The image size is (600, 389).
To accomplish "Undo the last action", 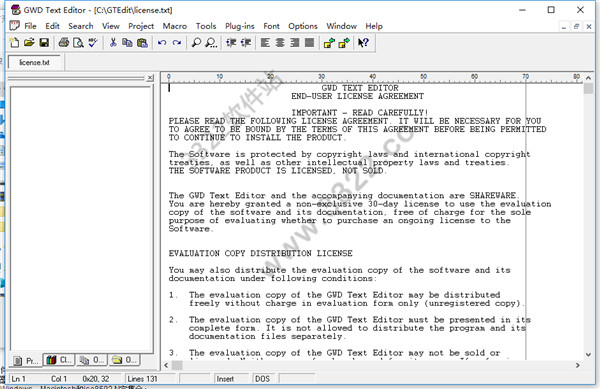I will (x=162, y=42).
